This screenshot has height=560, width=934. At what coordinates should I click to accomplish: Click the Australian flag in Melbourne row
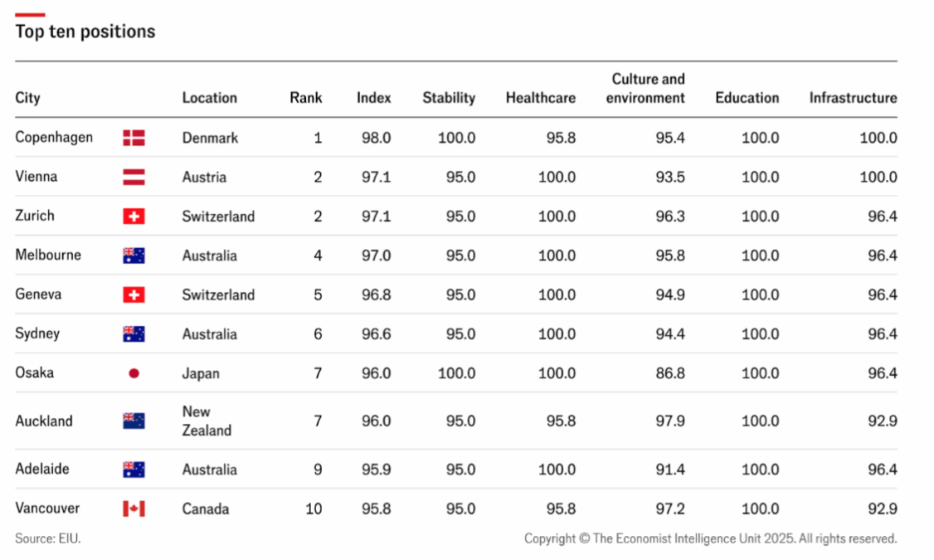pos(134,256)
